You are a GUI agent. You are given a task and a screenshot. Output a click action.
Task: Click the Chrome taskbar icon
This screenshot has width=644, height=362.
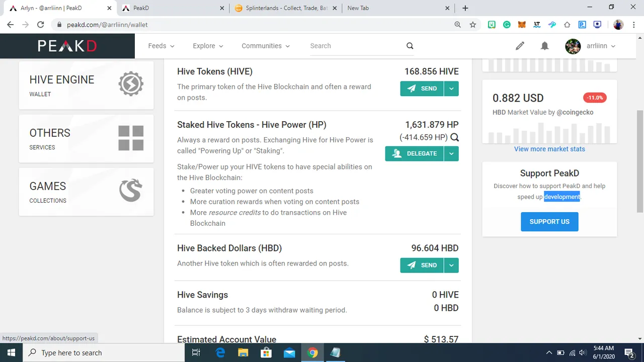[x=312, y=352]
